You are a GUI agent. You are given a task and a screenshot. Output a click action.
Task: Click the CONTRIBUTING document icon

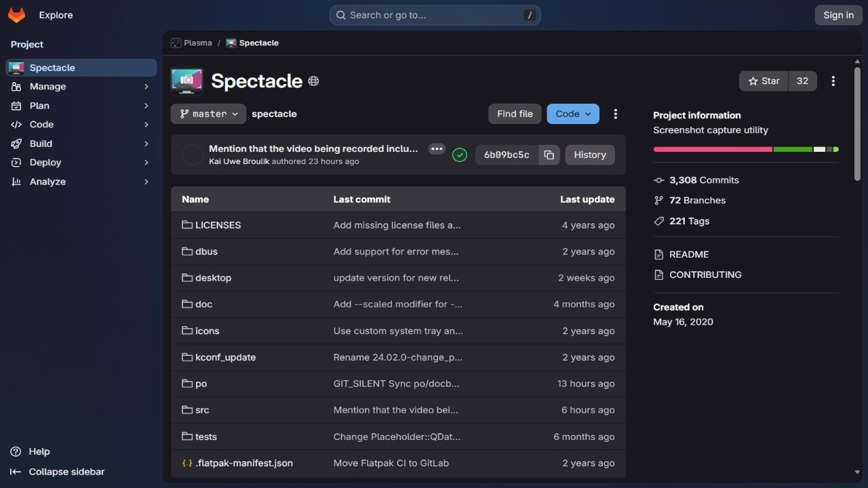[658, 275]
